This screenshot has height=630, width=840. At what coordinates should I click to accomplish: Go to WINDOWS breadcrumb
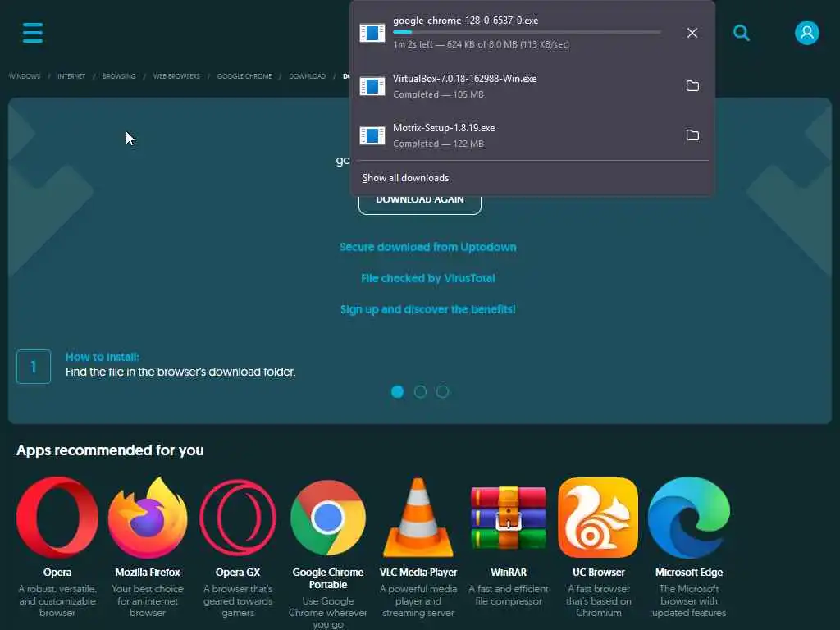25,76
